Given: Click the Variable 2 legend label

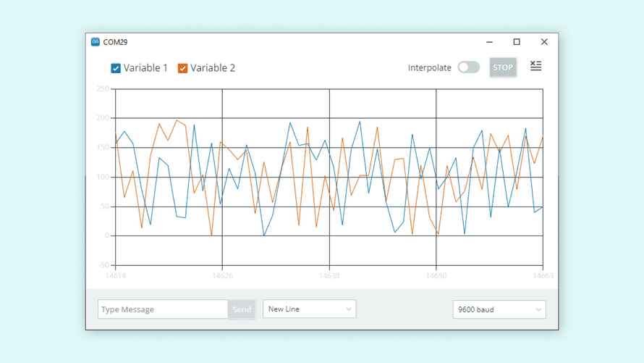Looking at the screenshot, I should pos(212,68).
